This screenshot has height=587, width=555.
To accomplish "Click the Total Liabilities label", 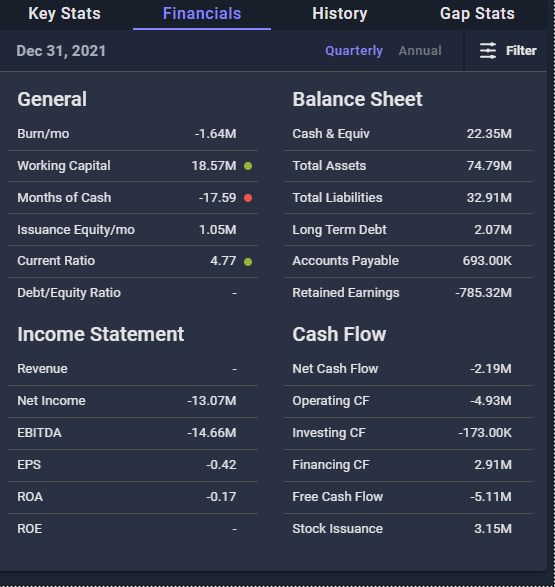I will coord(338,198).
